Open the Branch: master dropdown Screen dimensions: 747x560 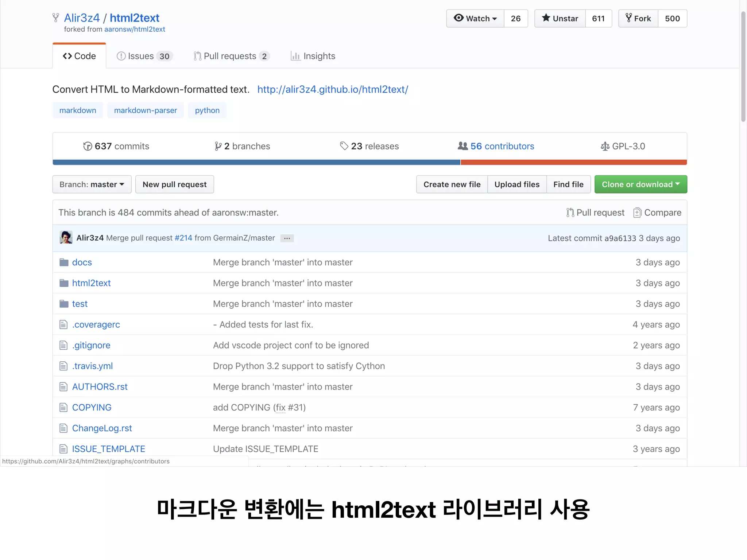point(92,184)
